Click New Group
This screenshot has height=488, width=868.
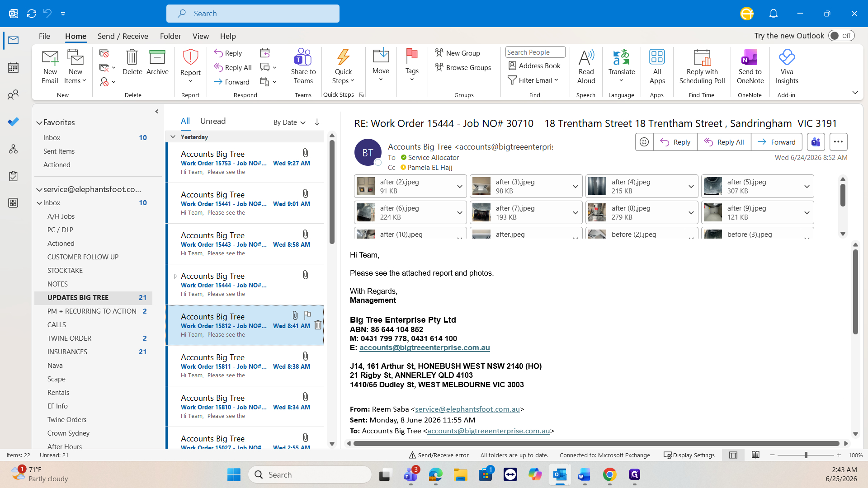coord(458,53)
